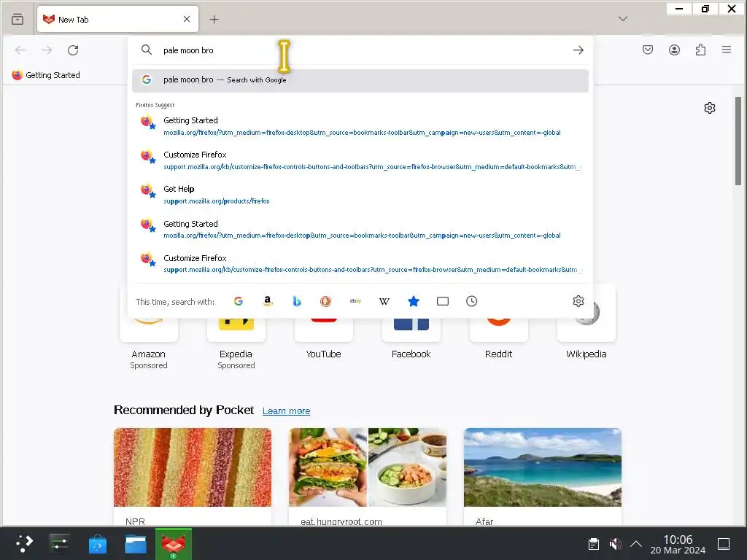Open the extensions puzzle icon
The height and width of the screenshot is (560, 747).
click(700, 50)
